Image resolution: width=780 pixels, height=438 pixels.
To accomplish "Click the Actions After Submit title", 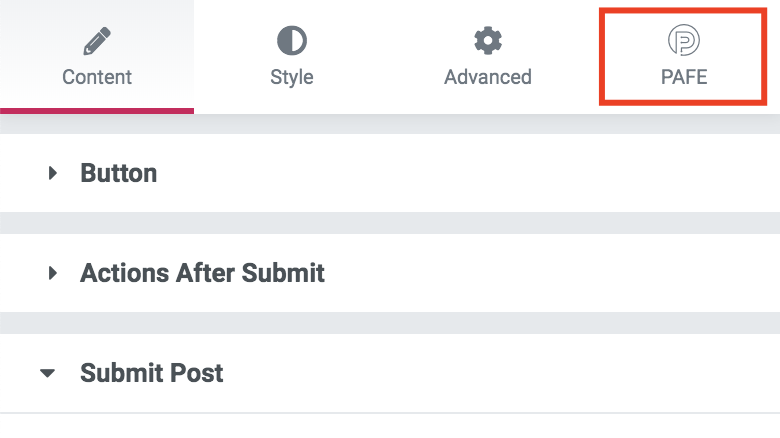I will [x=202, y=273].
